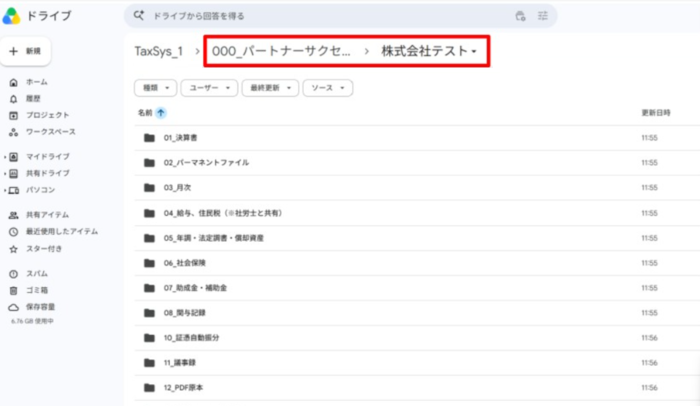Viewport: 700px width, 406px height.
Task: Click the 最近使用したアイテム clock icon
Action: (x=13, y=232)
